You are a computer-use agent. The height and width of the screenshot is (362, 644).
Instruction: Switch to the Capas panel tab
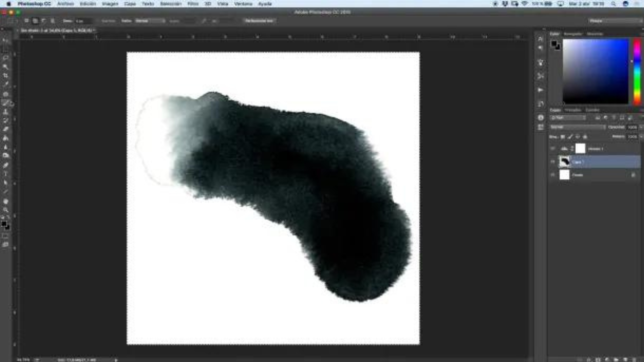555,110
